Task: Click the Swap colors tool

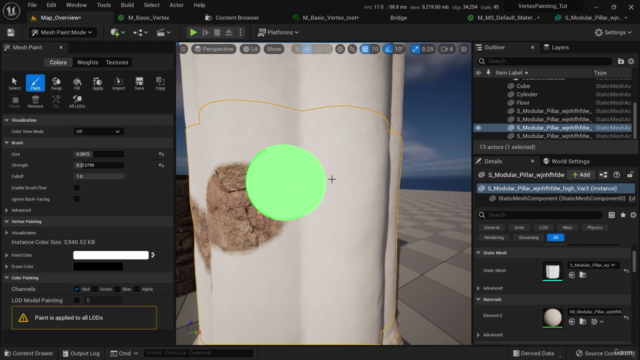Action: [56, 83]
